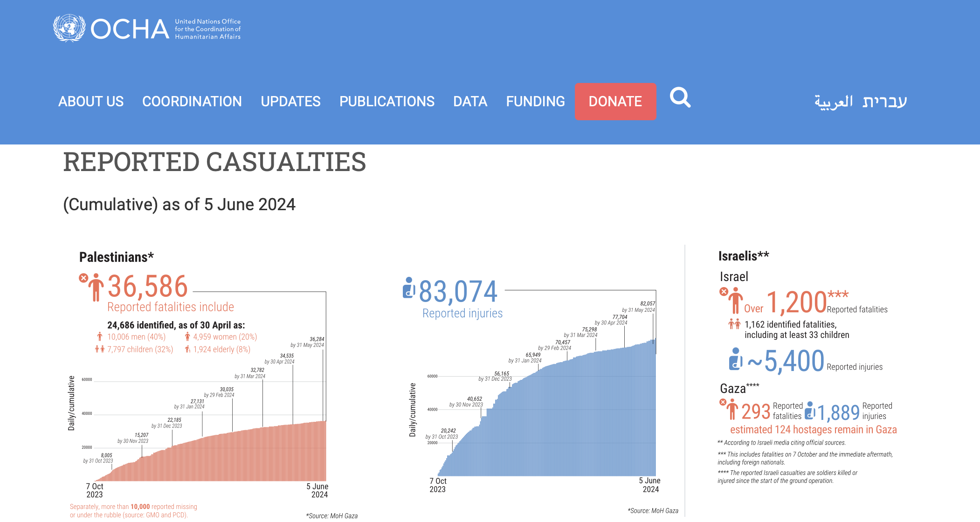Click the Israeli media sources footnote
This screenshot has width=980, height=522.
click(x=781, y=443)
